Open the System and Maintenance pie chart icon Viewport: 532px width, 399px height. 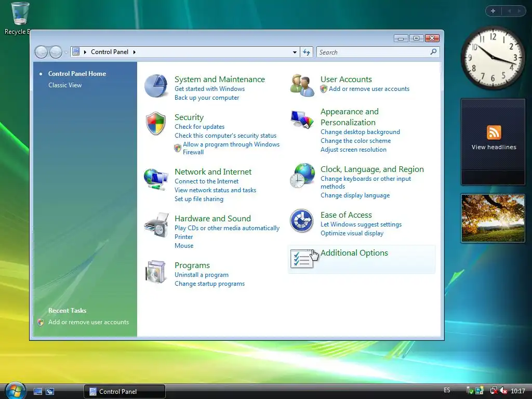pyautogui.click(x=156, y=86)
